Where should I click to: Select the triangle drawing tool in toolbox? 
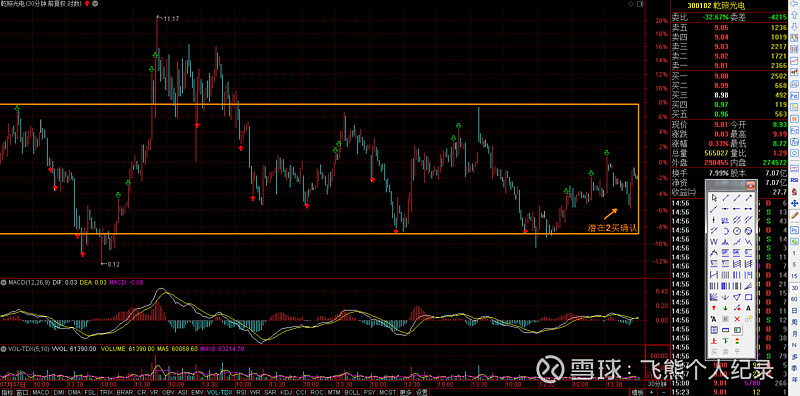click(737, 297)
